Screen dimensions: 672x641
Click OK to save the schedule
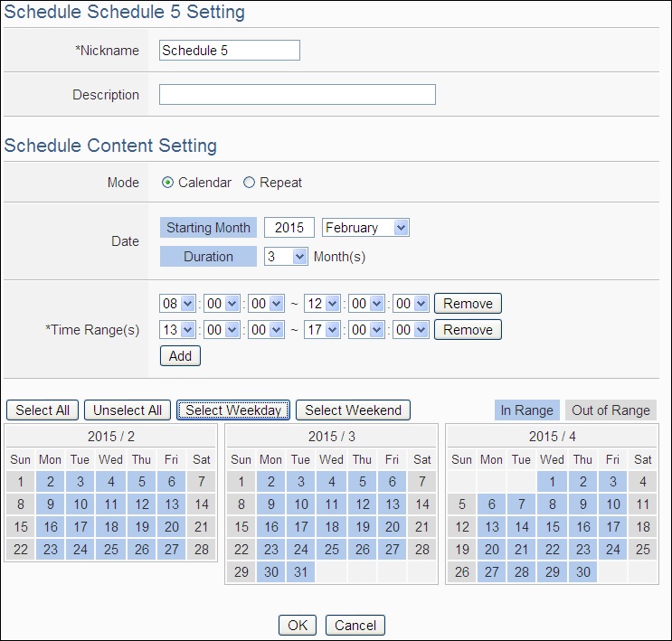[297, 625]
